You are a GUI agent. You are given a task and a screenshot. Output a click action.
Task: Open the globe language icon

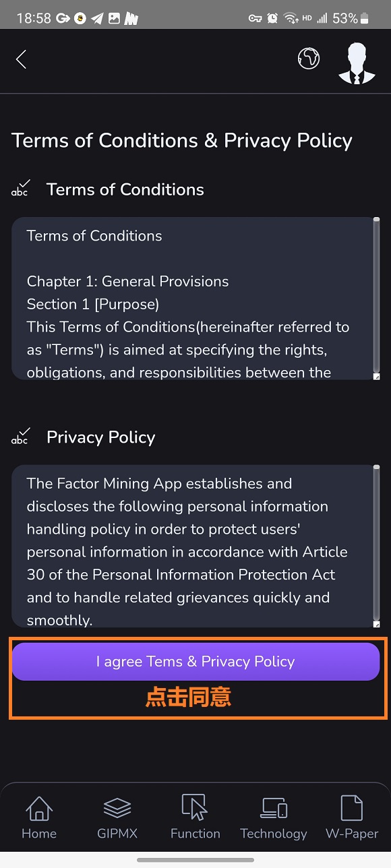[x=309, y=59]
